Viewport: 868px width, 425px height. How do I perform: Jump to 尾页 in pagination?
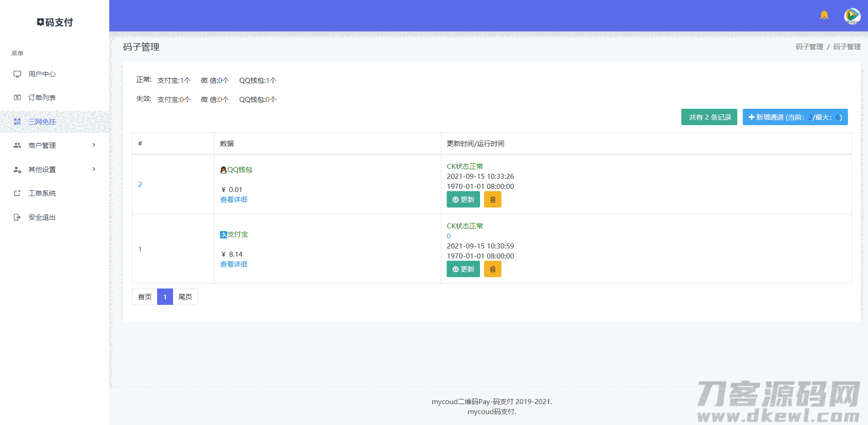click(185, 297)
